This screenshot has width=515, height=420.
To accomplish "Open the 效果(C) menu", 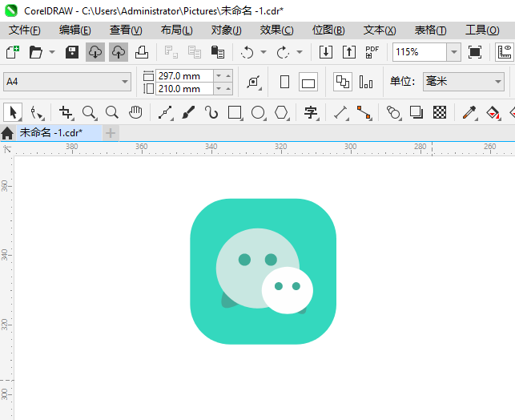I will [x=276, y=30].
